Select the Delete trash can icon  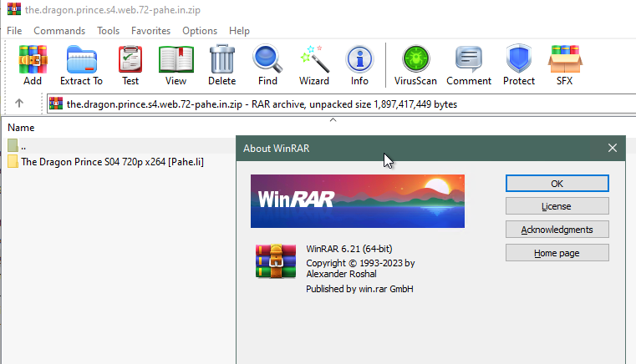coord(221,65)
